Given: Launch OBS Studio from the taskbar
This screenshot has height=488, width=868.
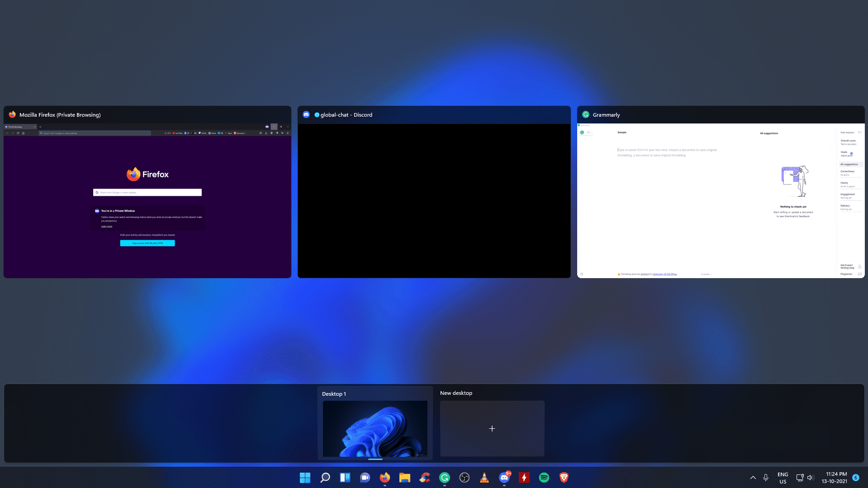Looking at the screenshot, I should [x=464, y=478].
